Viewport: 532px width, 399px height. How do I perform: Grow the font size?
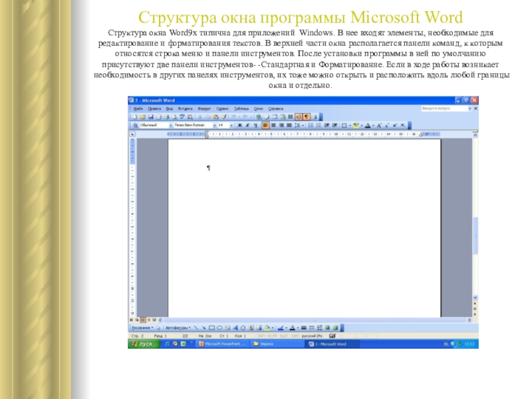[379, 125]
